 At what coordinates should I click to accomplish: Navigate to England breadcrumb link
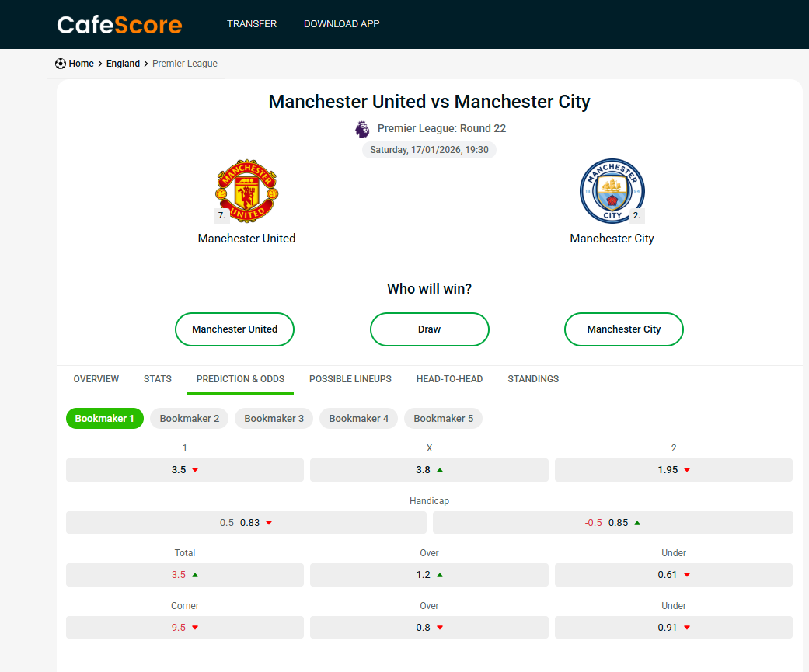tap(123, 64)
